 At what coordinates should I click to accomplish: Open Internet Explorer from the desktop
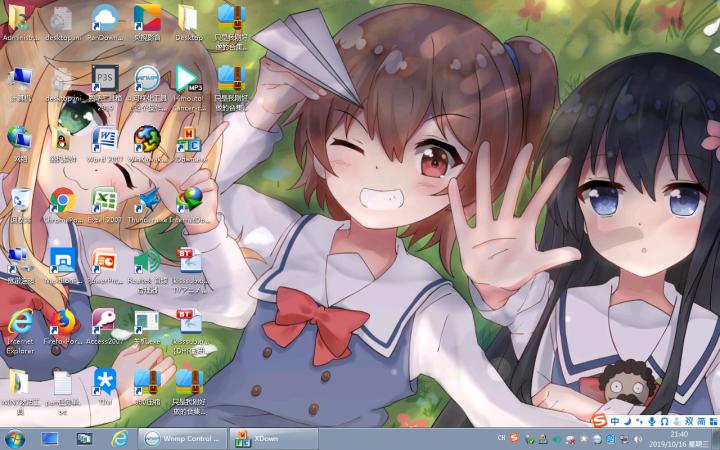[19, 321]
